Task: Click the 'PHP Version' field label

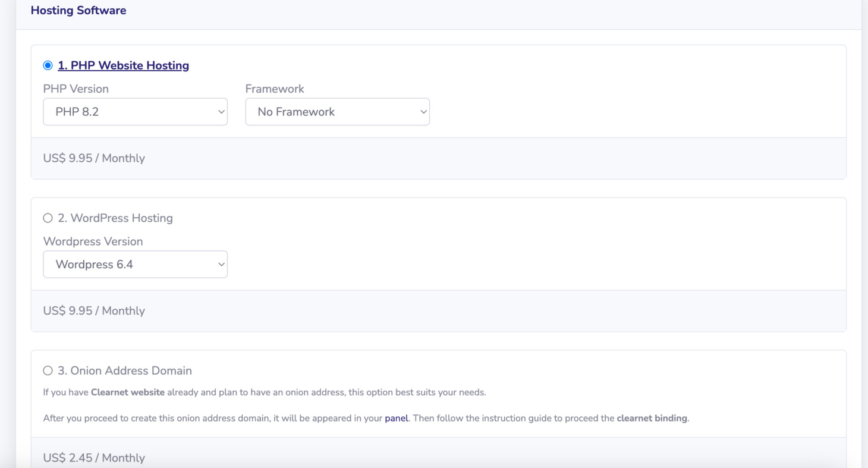Action: coord(76,89)
